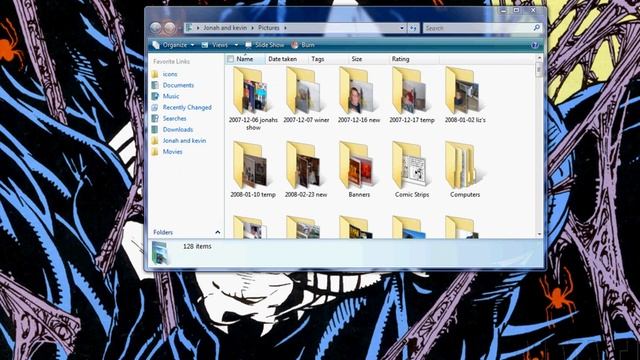Click the Pictures icon in details pane

pyautogui.click(x=160, y=252)
